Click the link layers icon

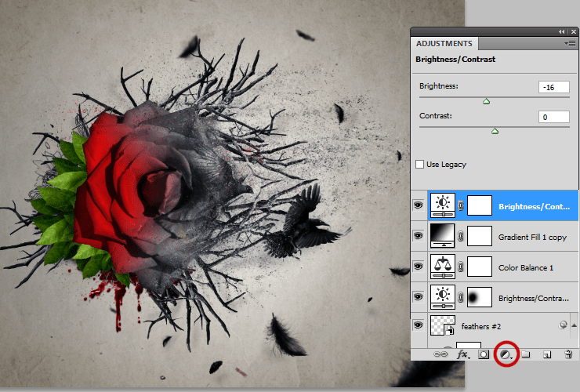pyautogui.click(x=440, y=354)
